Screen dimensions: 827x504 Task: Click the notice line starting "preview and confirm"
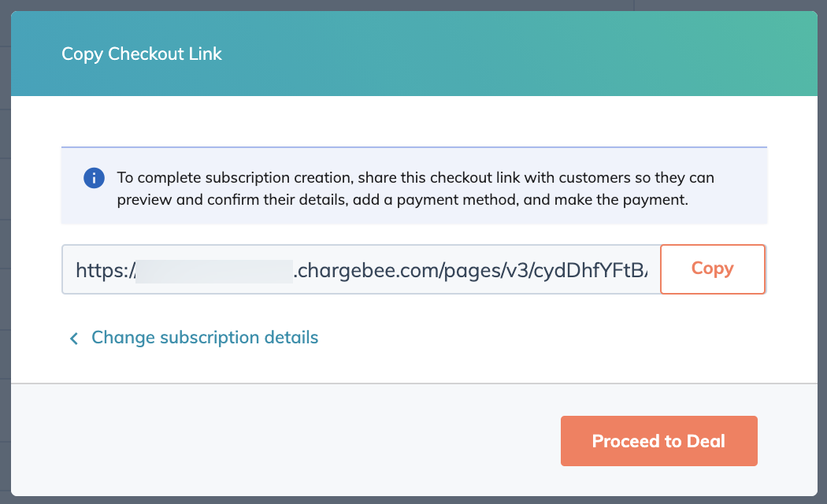402,200
